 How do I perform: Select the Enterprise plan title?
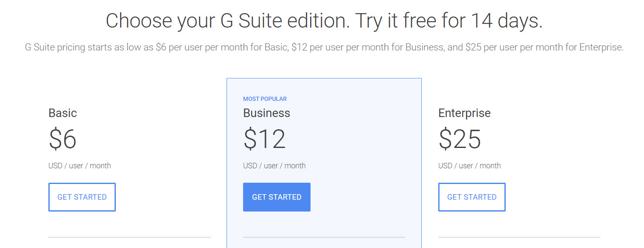click(464, 113)
